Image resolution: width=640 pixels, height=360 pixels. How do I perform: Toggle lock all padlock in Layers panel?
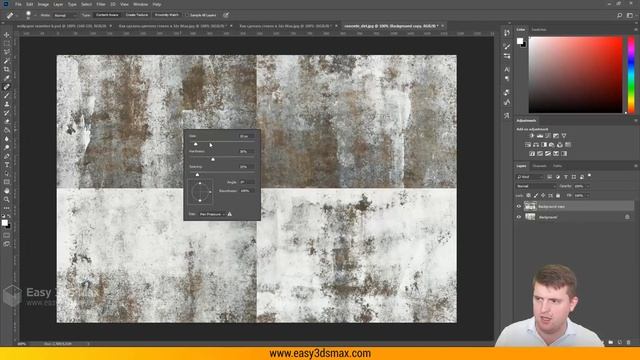pos(558,196)
